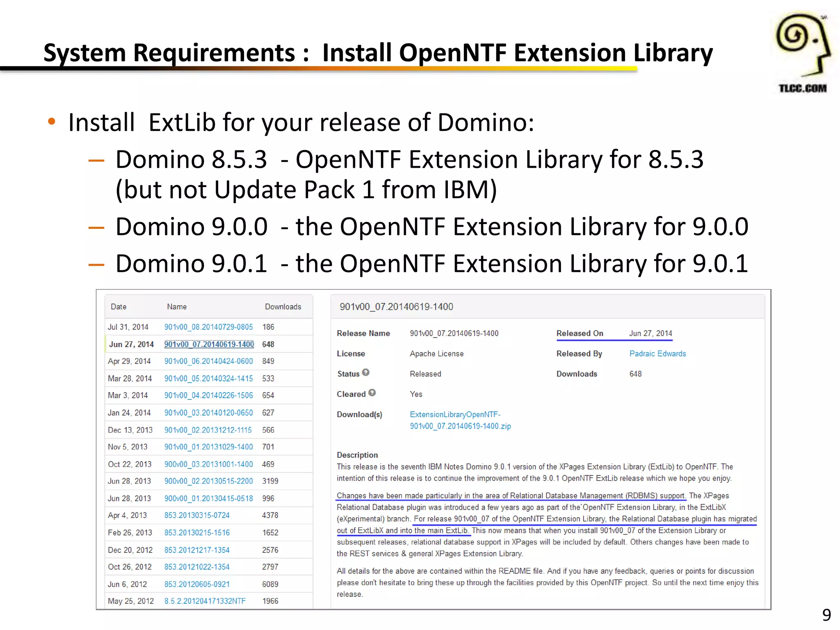Open release 901v00_07.20140619-1400 in list
The width and height of the screenshot is (840, 630).
tap(209, 344)
